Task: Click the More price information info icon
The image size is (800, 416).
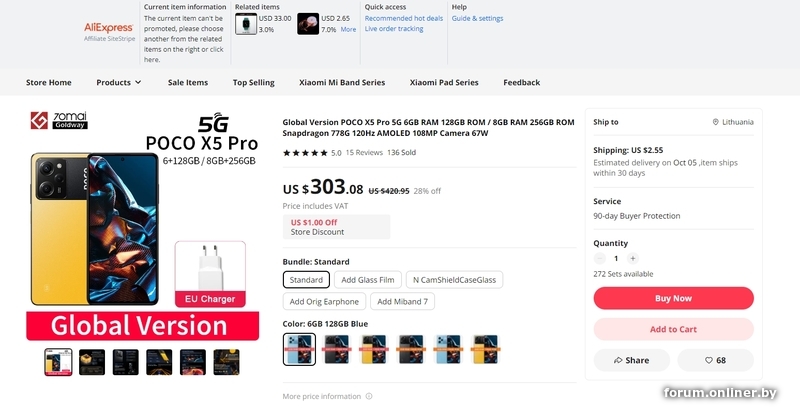Action: pos(369,396)
